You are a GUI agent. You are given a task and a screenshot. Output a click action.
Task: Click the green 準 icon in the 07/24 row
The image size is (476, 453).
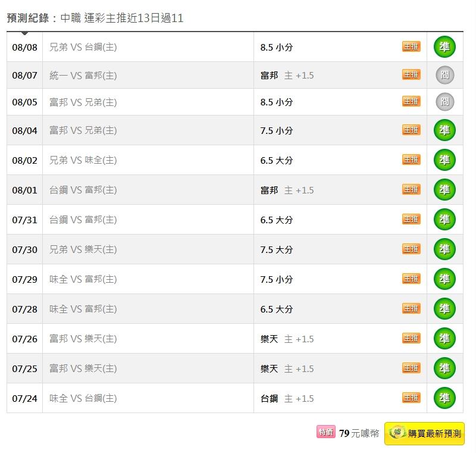pos(444,398)
